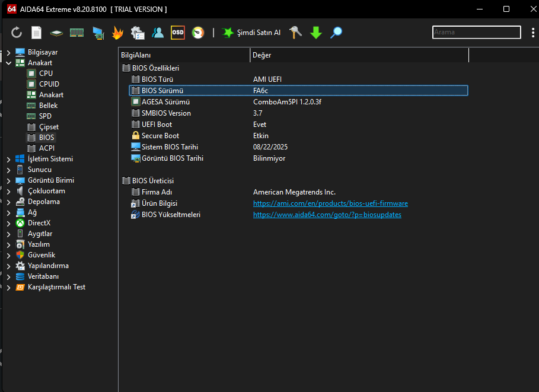This screenshot has width=539, height=392.
Task: Expand the Sunucu tree node
Action: click(8, 170)
